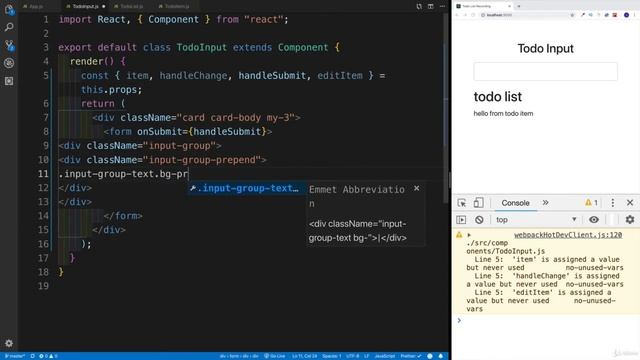Click the console prompt input line
This screenshot has height=360, width=640.
pos(545,321)
